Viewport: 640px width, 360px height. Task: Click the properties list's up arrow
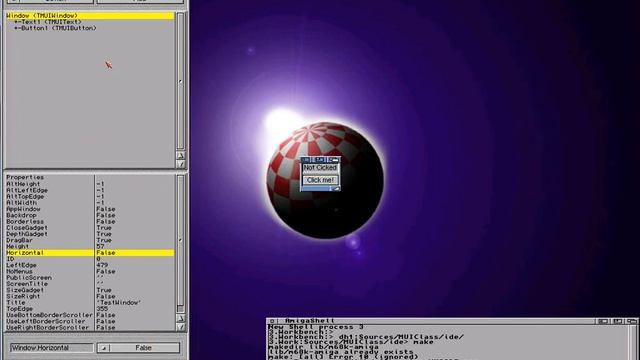[181, 318]
